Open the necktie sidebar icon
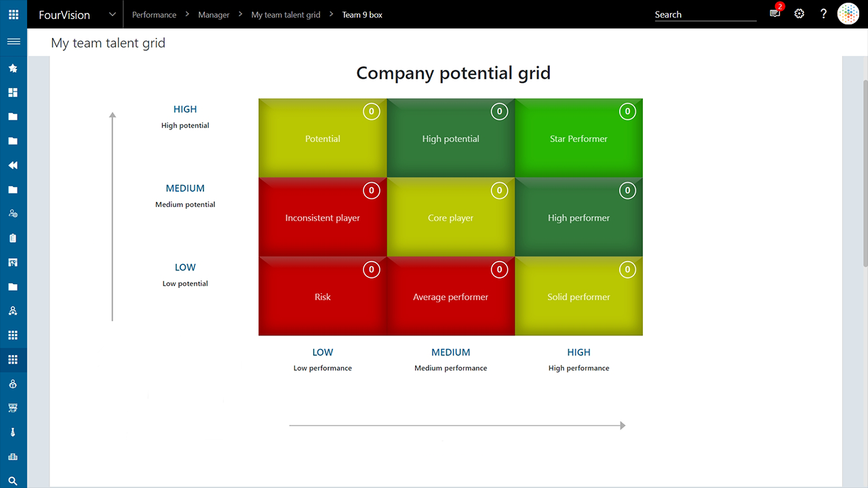868x488 pixels. coord(13,432)
